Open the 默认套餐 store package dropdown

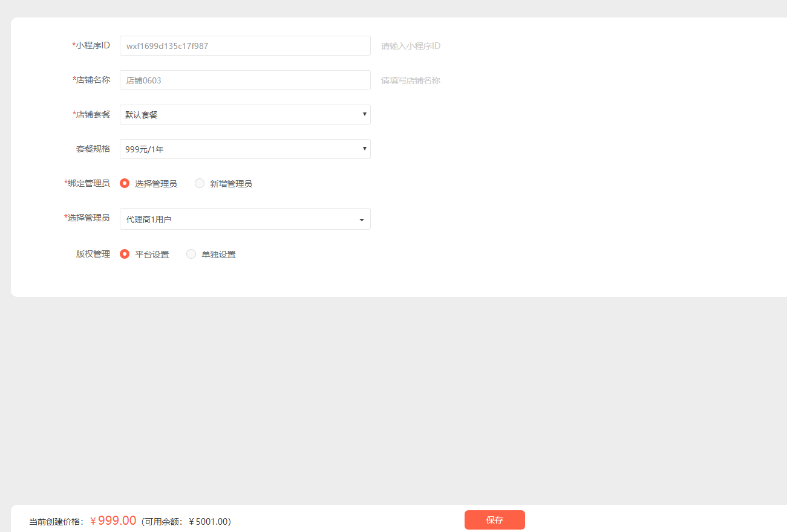(x=242, y=114)
